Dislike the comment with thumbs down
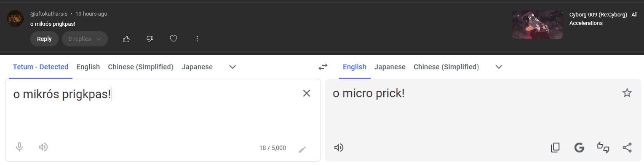The width and height of the screenshot is (644, 165). (x=150, y=39)
